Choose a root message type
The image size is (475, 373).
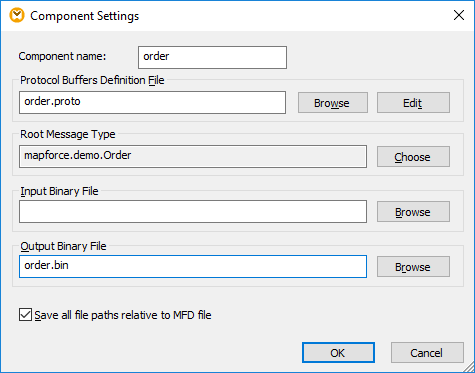point(413,156)
